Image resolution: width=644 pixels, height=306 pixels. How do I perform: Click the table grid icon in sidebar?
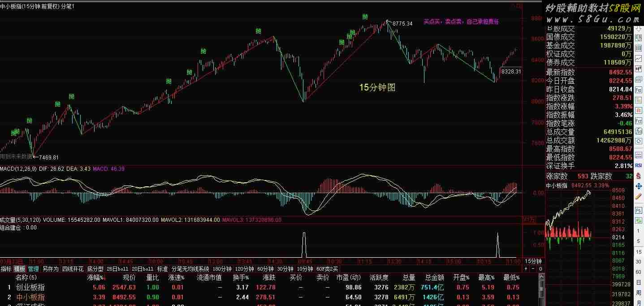[639, 47]
